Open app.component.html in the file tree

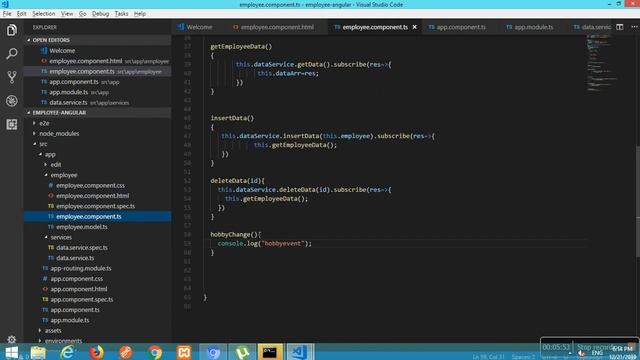coord(79,289)
